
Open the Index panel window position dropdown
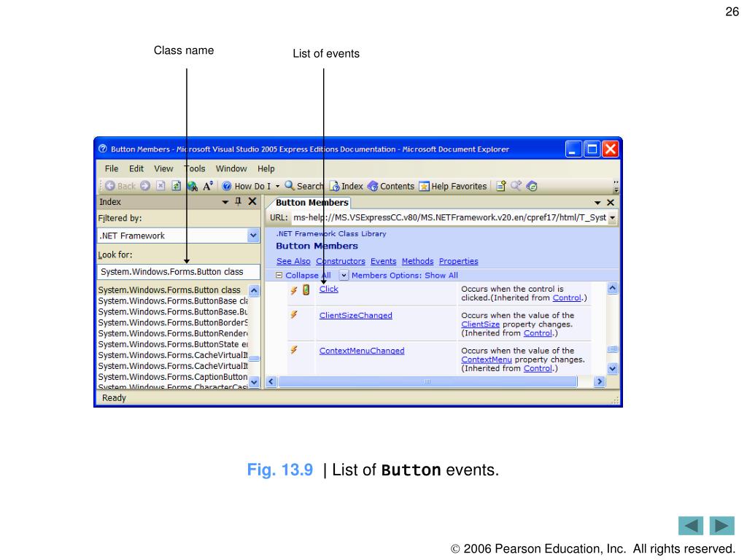(x=225, y=202)
